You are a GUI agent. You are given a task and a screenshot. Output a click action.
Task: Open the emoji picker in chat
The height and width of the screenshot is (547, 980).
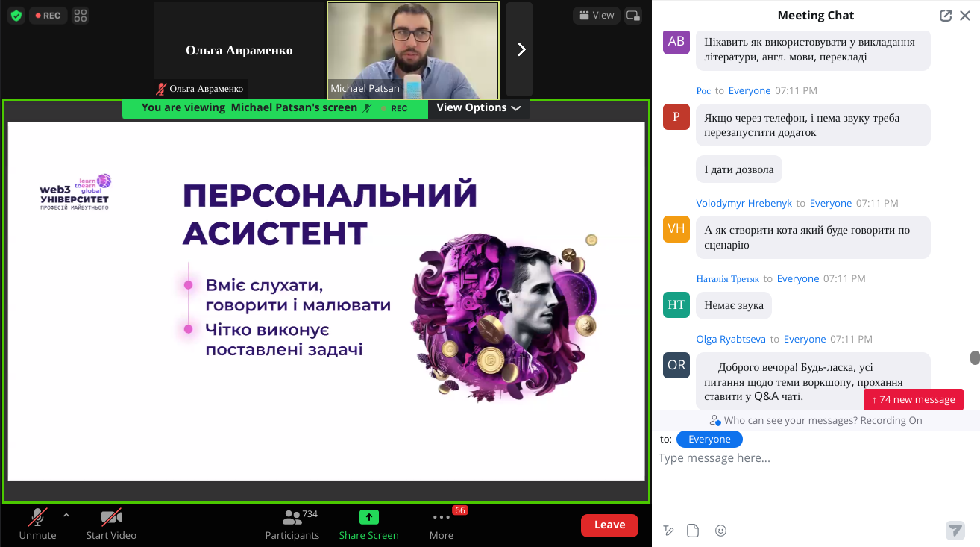720,531
